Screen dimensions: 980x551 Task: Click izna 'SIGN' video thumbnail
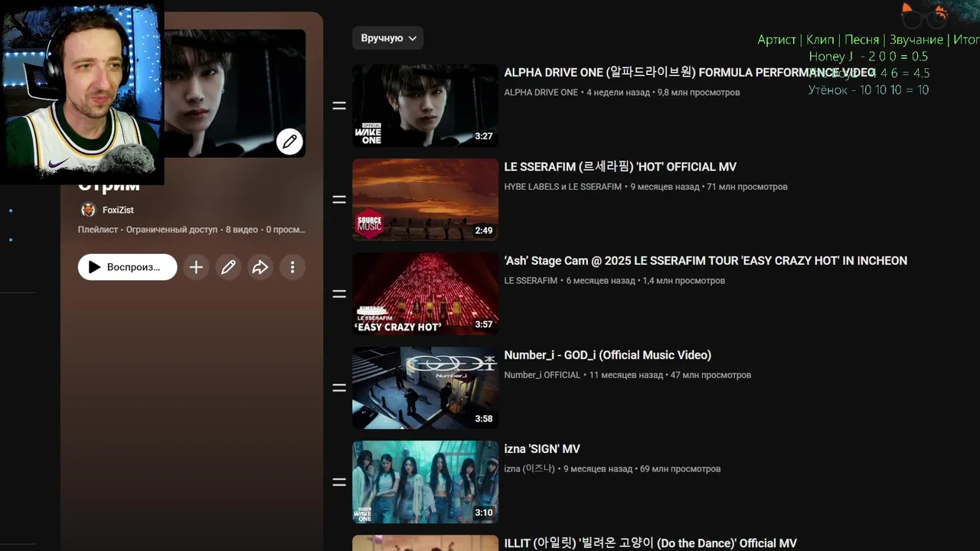click(425, 482)
